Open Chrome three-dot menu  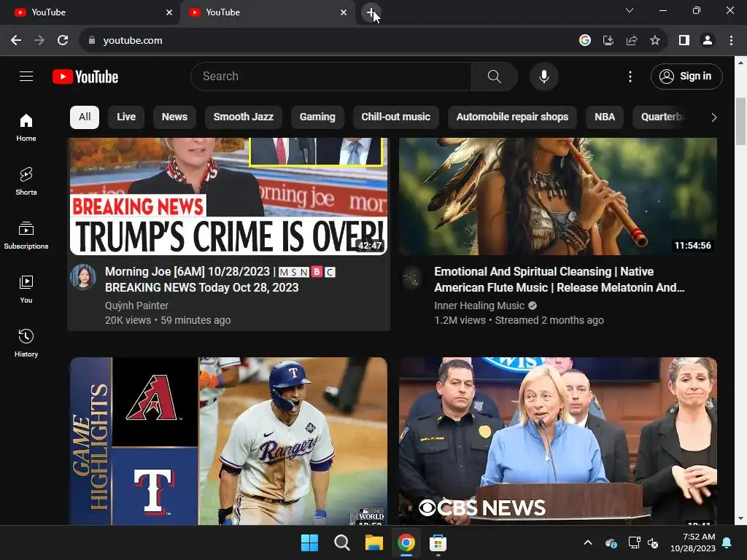[731, 41]
